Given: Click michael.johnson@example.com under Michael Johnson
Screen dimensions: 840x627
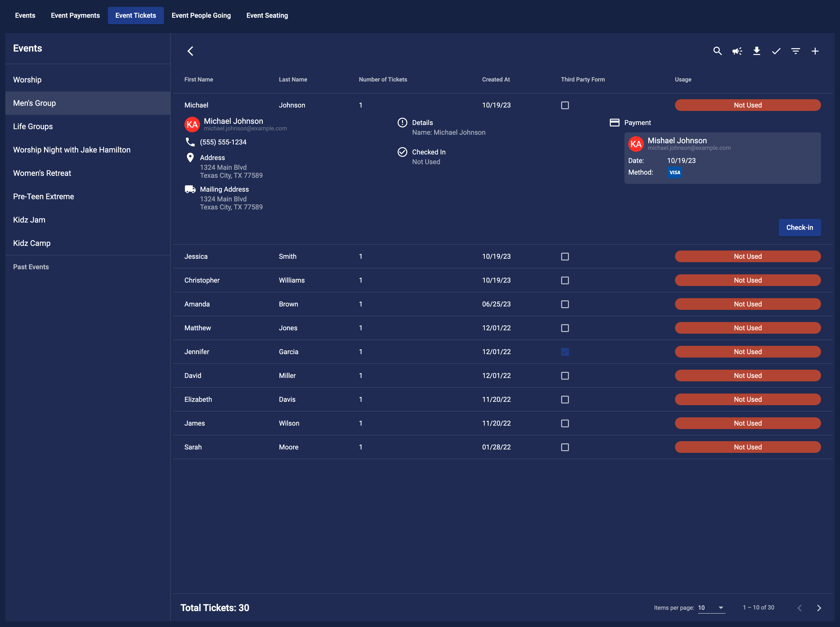Looking at the screenshot, I should coord(245,129).
